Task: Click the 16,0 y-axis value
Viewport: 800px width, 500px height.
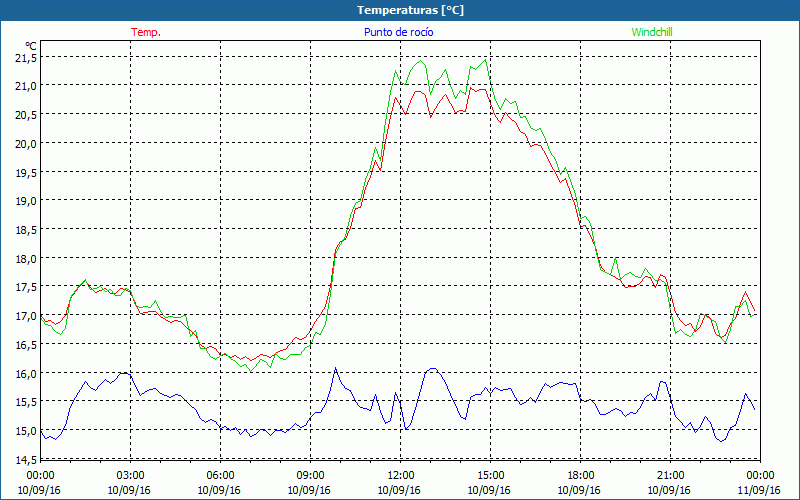Action: [x=26, y=374]
